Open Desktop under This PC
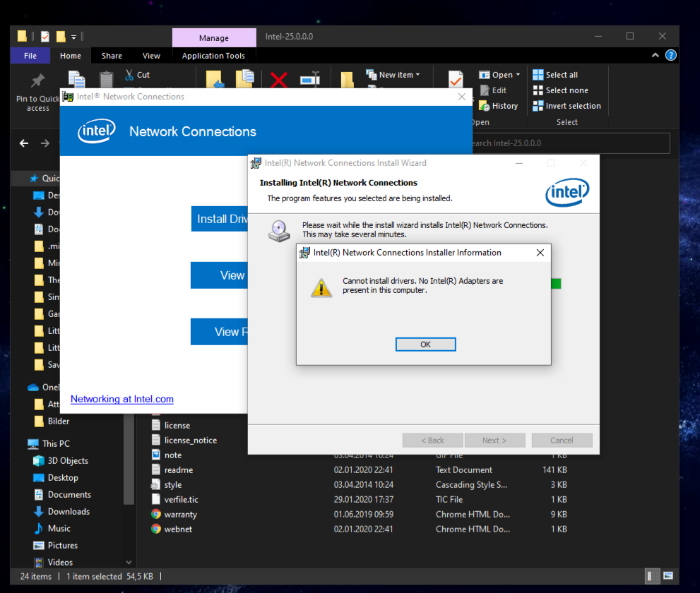700x593 pixels. (56, 478)
